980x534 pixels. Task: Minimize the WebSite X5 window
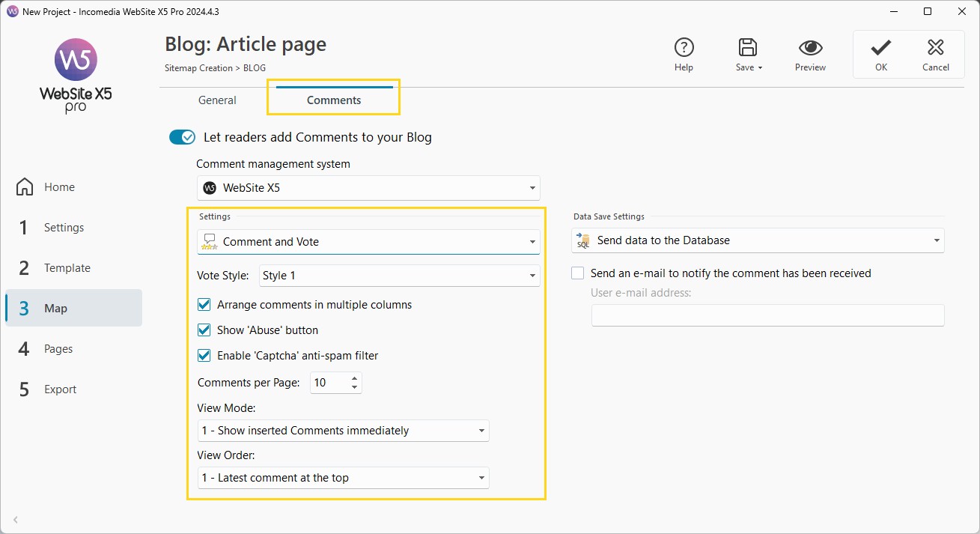(x=894, y=12)
